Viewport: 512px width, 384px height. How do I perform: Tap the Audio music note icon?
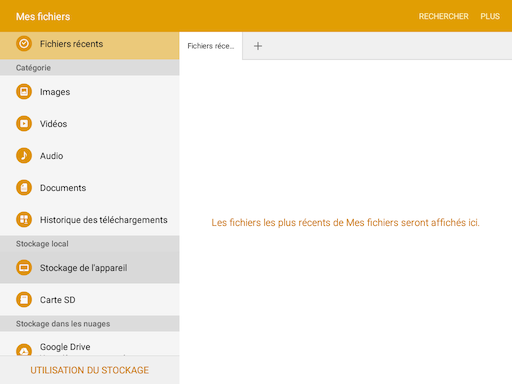pos(24,156)
